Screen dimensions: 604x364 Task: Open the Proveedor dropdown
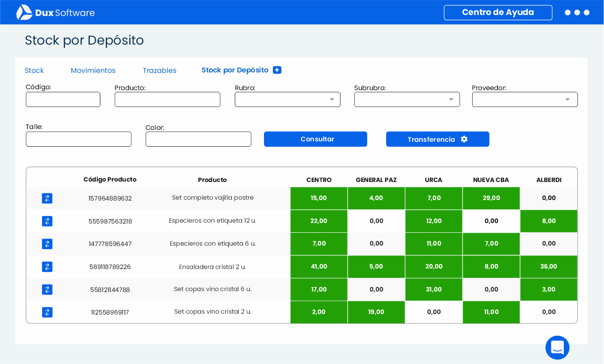[567, 99]
